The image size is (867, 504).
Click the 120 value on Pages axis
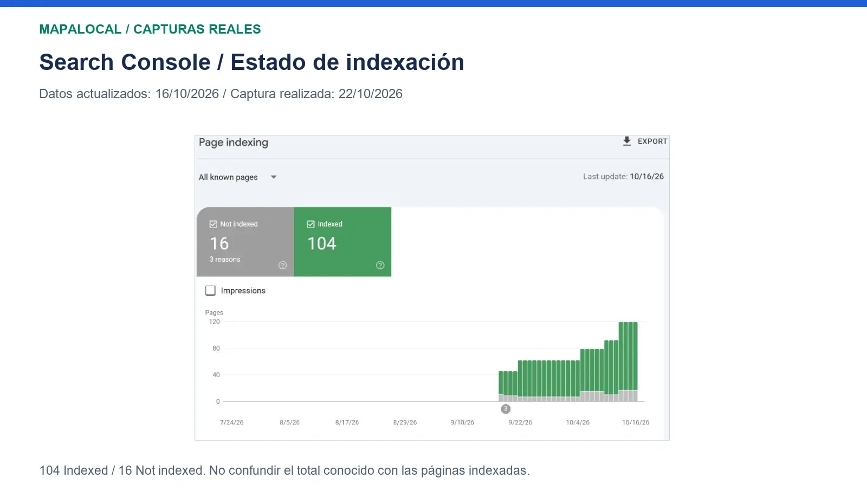215,322
